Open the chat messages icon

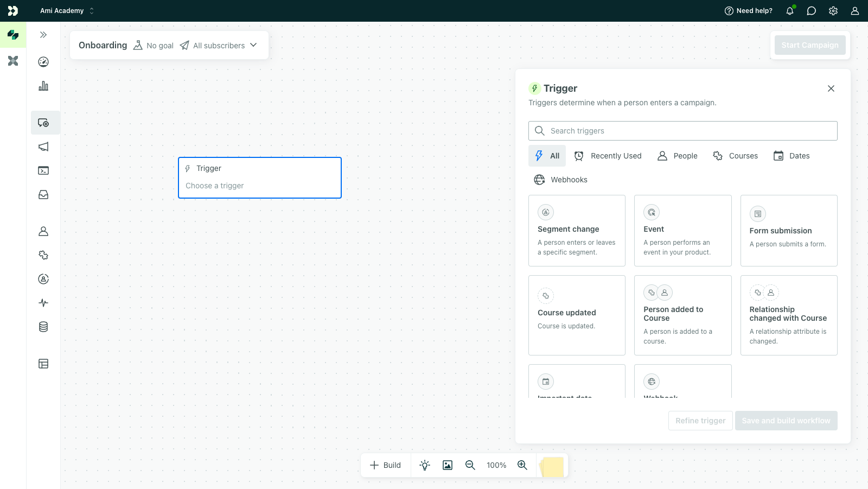pyautogui.click(x=812, y=11)
